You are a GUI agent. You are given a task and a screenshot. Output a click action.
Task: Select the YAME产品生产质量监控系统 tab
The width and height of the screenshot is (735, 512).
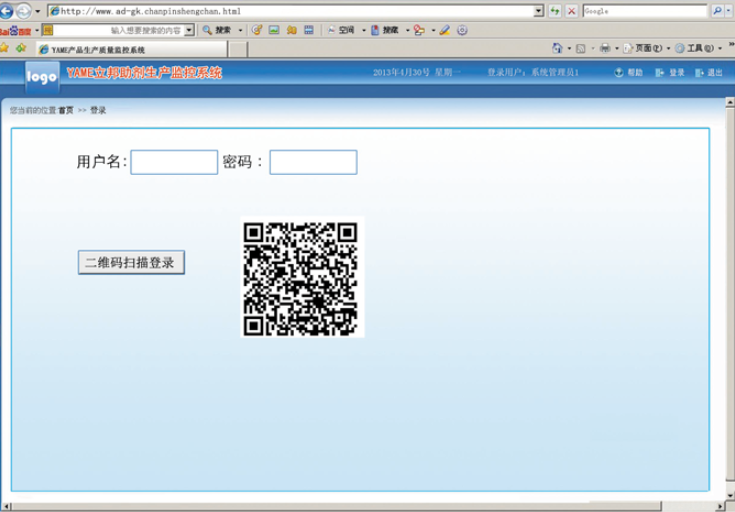click(x=132, y=49)
